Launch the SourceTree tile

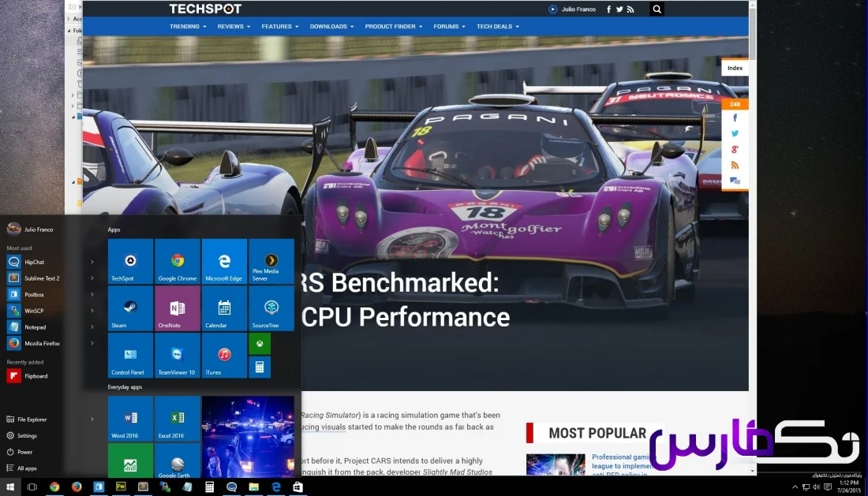tap(271, 308)
